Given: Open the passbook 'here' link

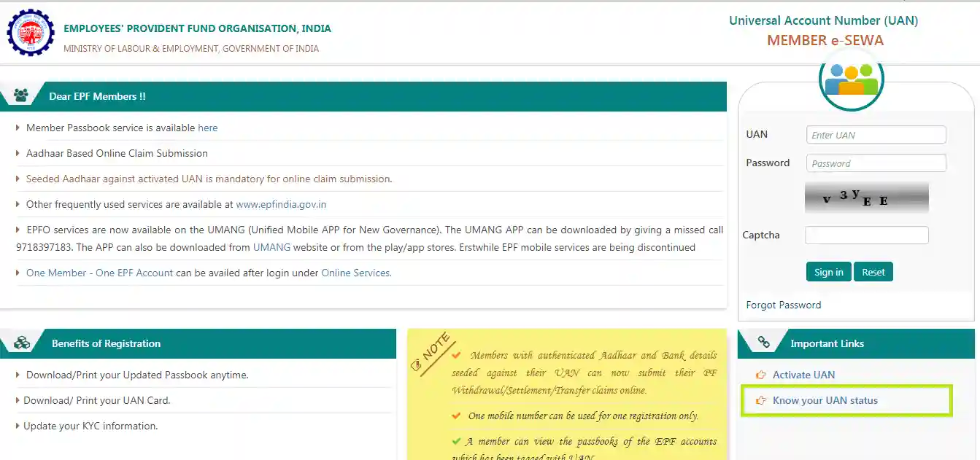Looking at the screenshot, I should click(208, 128).
